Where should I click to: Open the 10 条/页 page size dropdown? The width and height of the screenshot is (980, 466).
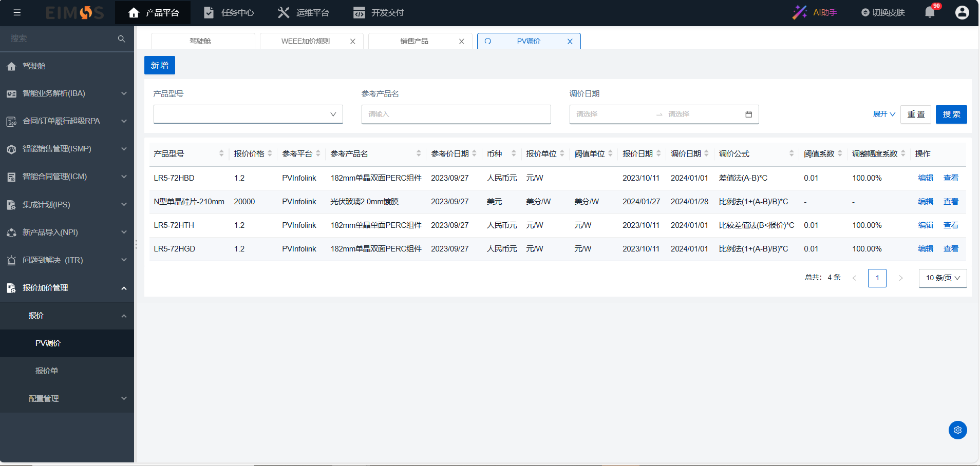point(943,278)
